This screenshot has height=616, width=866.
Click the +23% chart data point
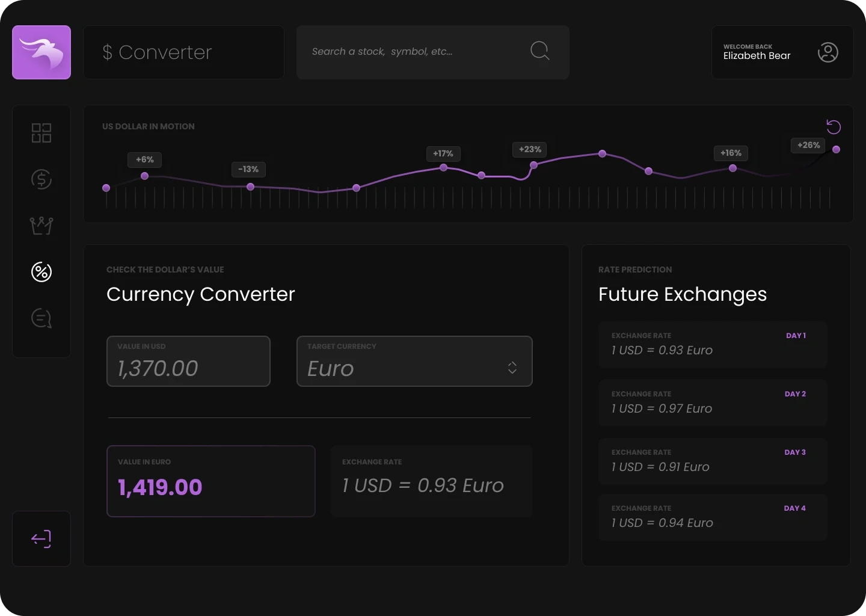click(x=533, y=165)
